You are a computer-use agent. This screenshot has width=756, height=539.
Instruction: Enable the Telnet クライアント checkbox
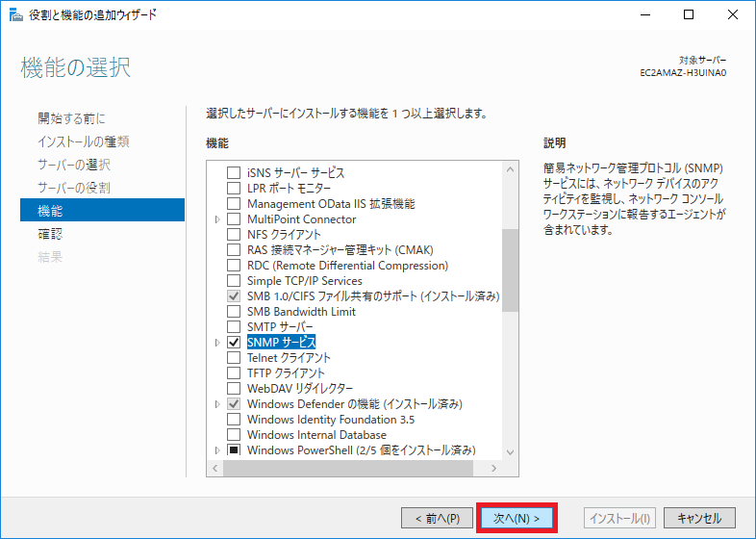pyautogui.click(x=233, y=358)
